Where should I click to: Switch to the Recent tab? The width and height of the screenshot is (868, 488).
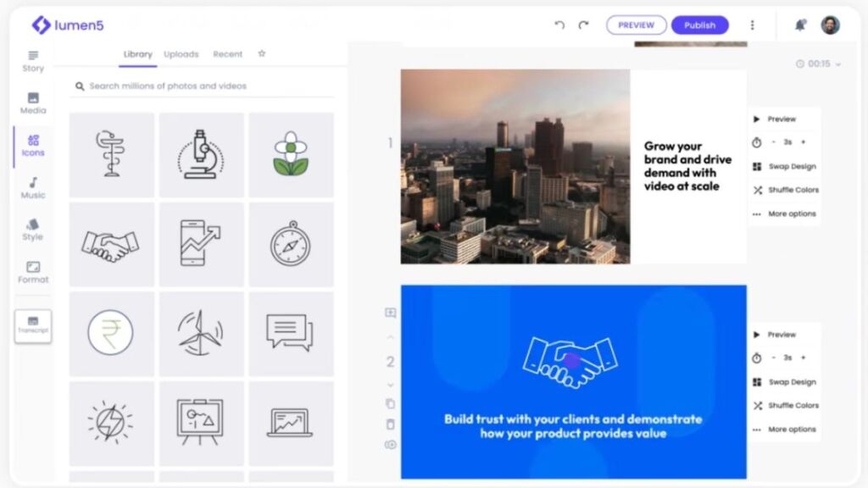pos(227,53)
